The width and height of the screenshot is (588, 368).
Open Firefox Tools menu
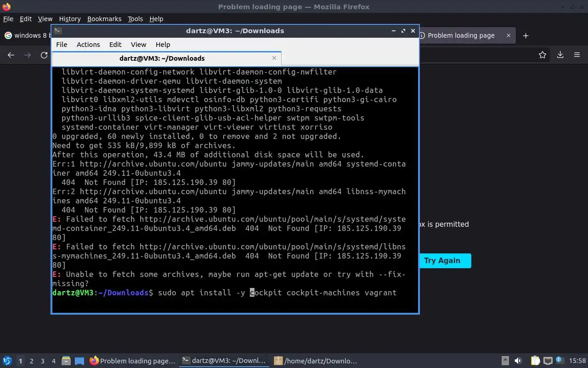[135, 19]
